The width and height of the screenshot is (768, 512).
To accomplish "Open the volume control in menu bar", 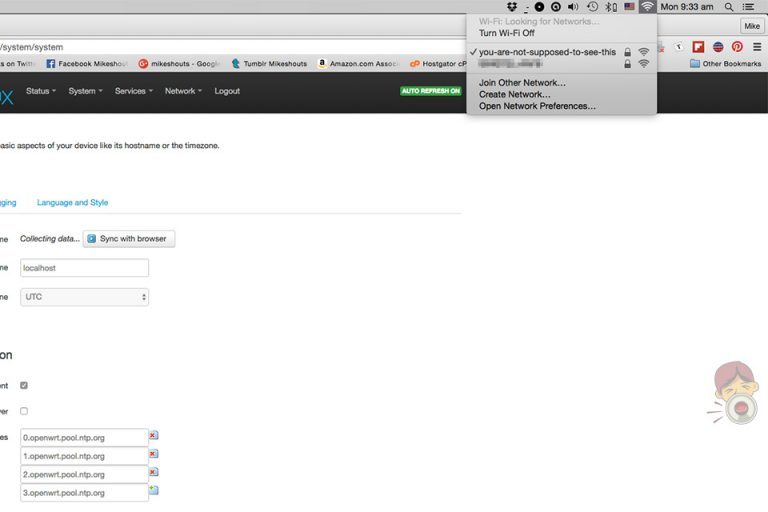I will click(573, 7).
